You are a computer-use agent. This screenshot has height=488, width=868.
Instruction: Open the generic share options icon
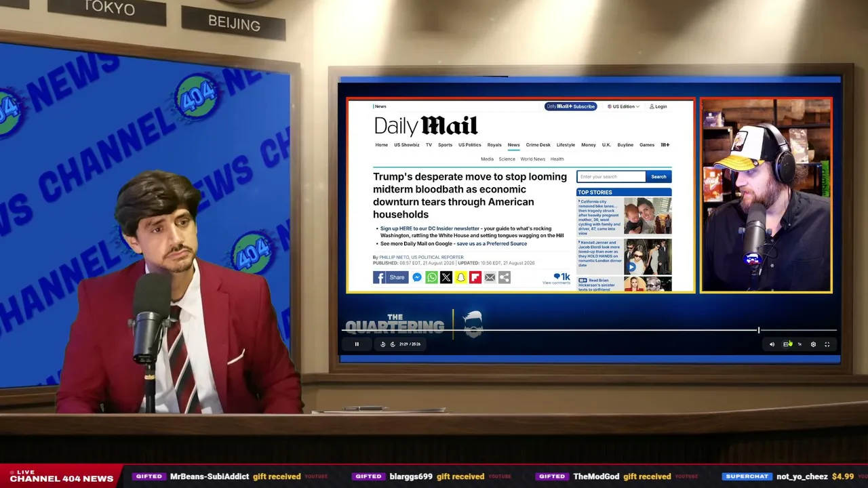(505, 277)
